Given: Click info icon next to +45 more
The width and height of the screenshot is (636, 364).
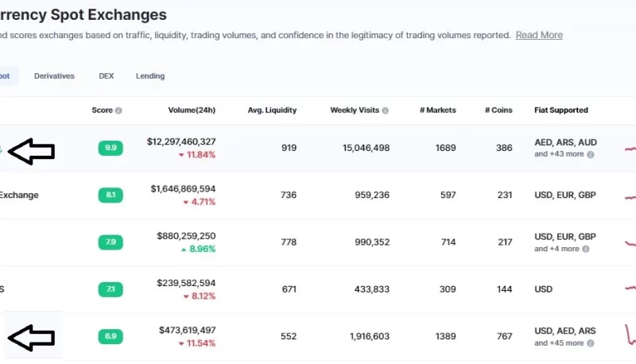Looking at the screenshot, I should point(591,343).
